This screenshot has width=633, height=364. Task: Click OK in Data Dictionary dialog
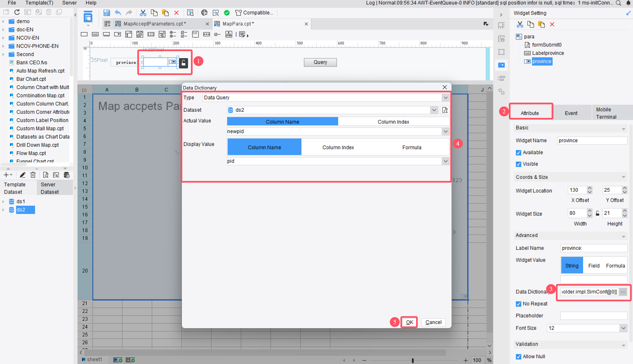pyautogui.click(x=409, y=322)
